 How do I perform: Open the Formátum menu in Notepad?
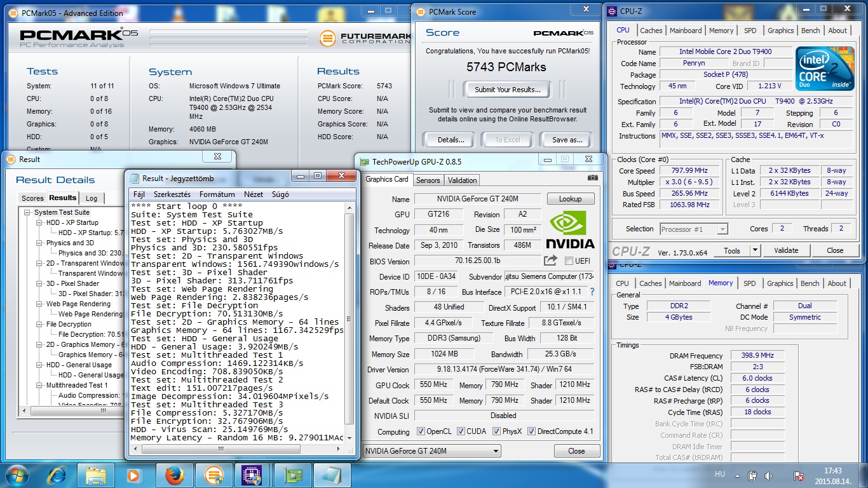tap(217, 194)
